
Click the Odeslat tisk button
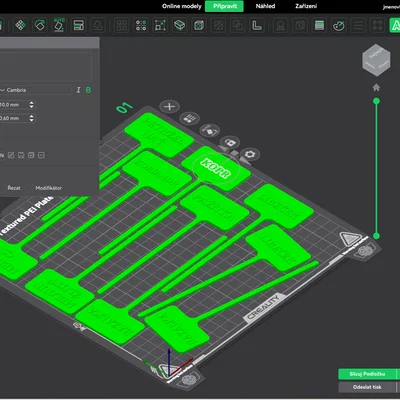(367, 387)
